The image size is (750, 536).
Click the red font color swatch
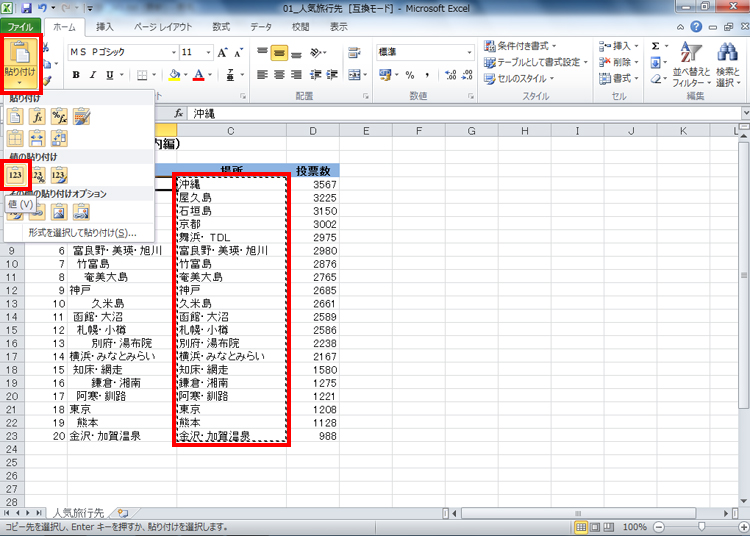pyautogui.click(x=199, y=75)
